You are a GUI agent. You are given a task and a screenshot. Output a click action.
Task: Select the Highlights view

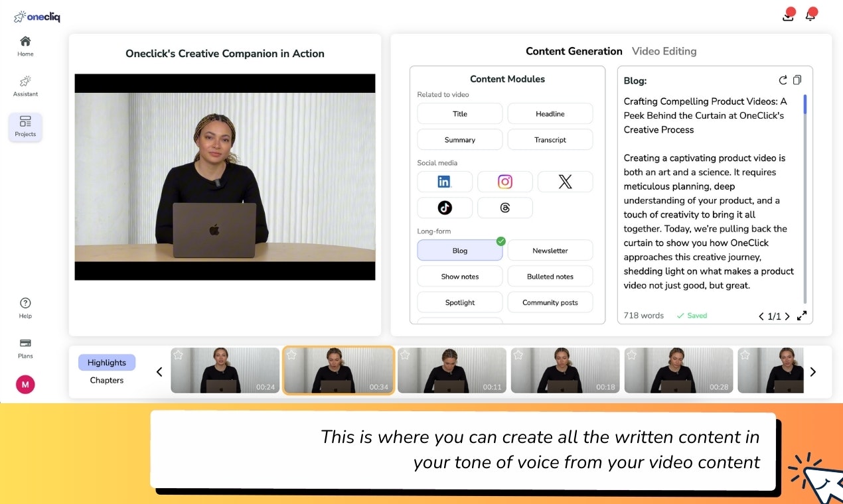107,363
